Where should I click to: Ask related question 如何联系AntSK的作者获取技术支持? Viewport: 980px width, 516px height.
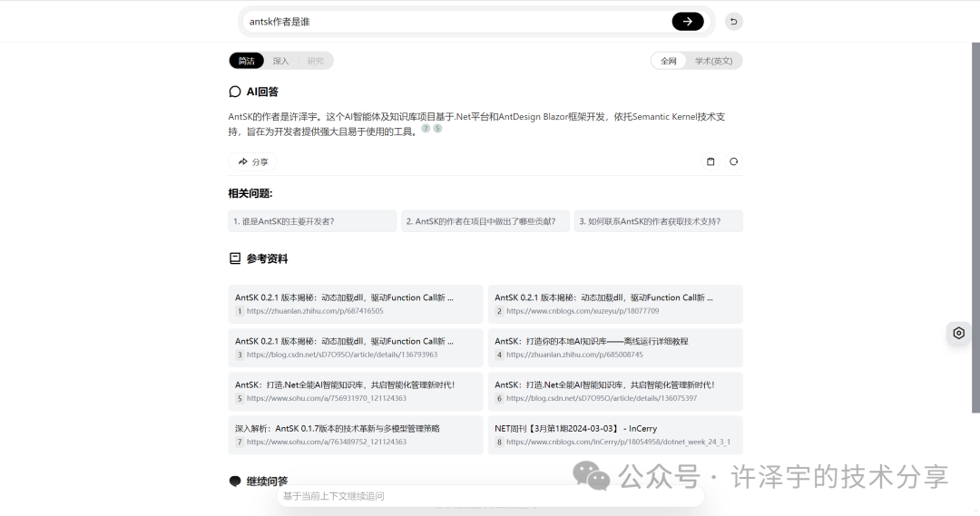click(659, 221)
